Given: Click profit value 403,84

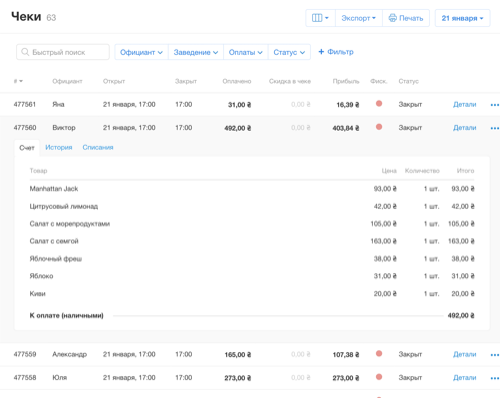Looking at the screenshot, I should (x=346, y=128).
